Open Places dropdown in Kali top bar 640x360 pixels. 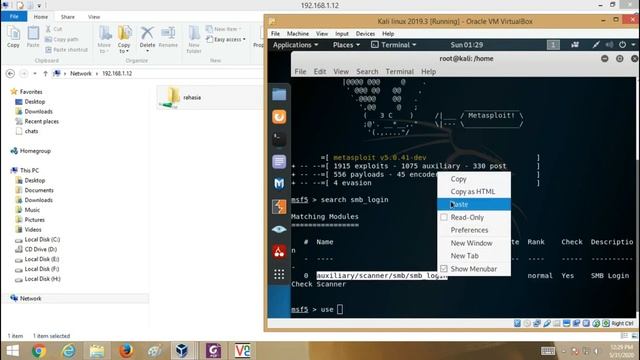click(x=346, y=45)
